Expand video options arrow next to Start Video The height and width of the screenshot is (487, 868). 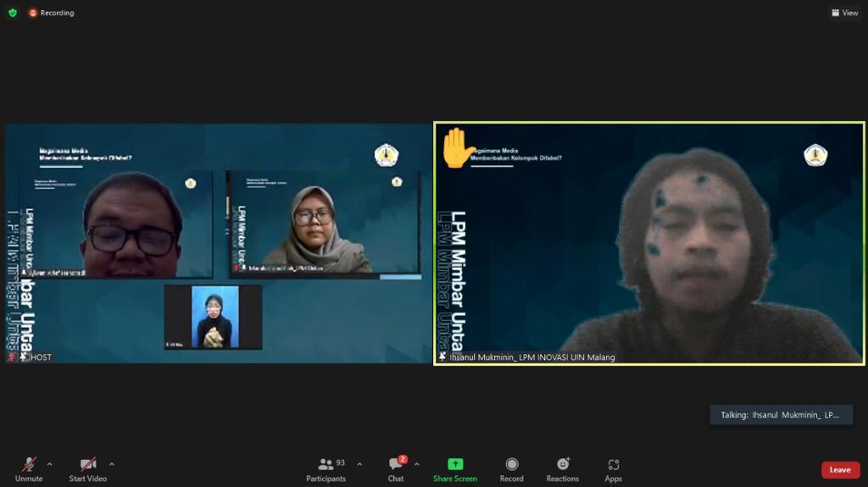click(x=111, y=464)
